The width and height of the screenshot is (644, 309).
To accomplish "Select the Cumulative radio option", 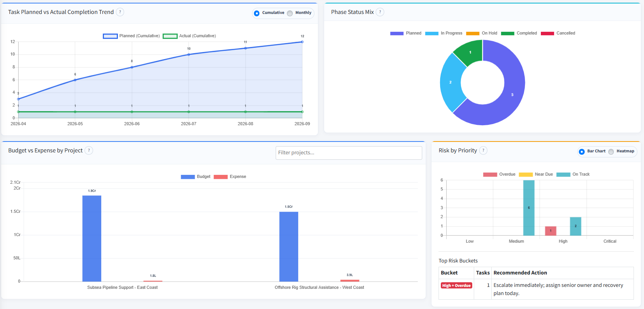I will (257, 13).
